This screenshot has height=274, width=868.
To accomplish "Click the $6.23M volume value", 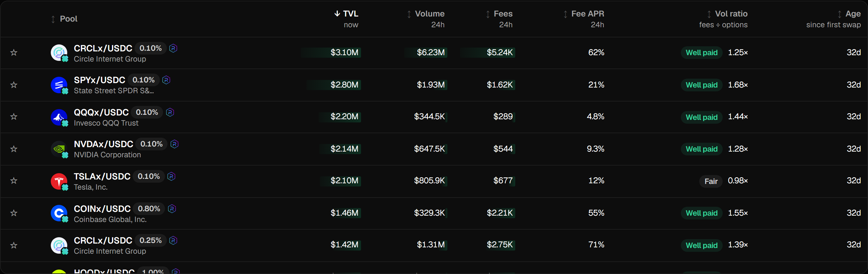I will click(431, 53).
